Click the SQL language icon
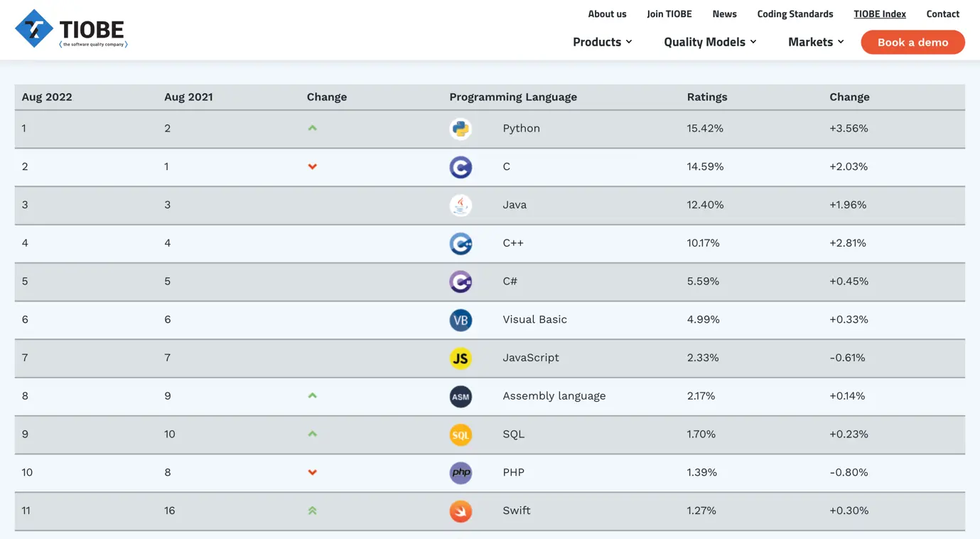This screenshot has width=980, height=539. 461,435
